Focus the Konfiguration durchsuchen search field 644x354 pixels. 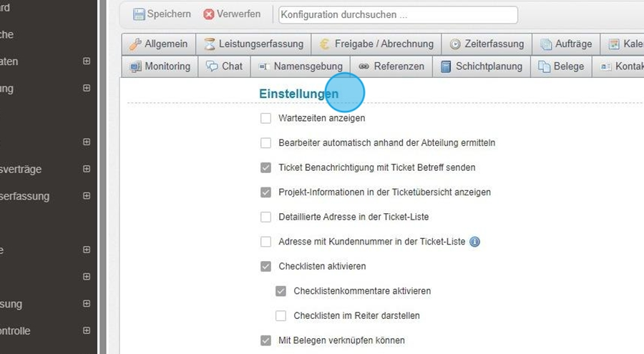point(398,15)
